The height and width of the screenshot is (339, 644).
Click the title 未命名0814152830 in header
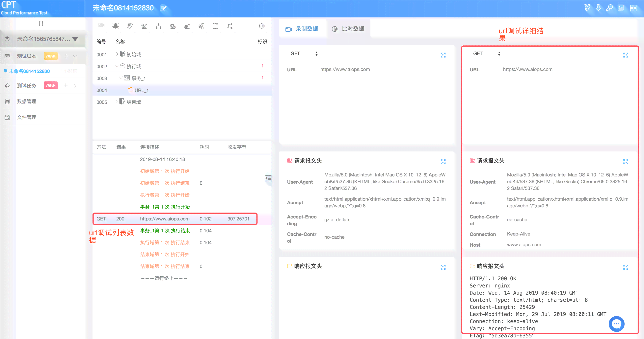click(x=123, y=8)
